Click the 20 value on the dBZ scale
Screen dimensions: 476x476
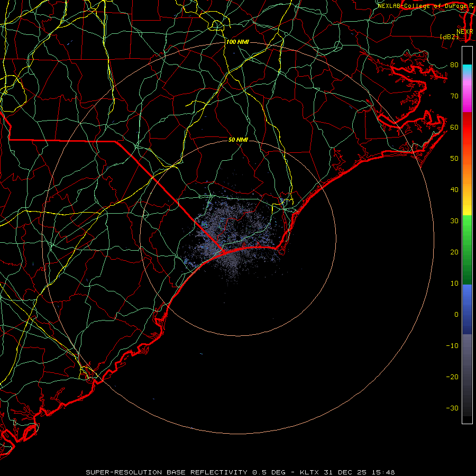click(454, 252)
